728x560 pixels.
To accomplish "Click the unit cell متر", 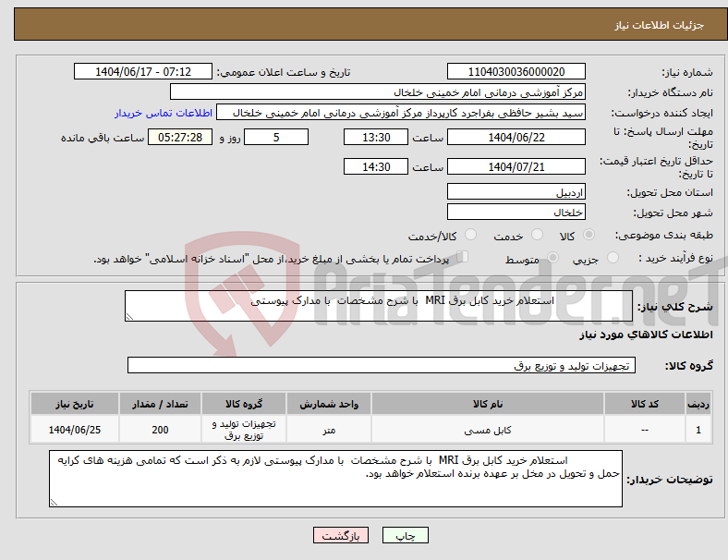I will tap(329, 430).
